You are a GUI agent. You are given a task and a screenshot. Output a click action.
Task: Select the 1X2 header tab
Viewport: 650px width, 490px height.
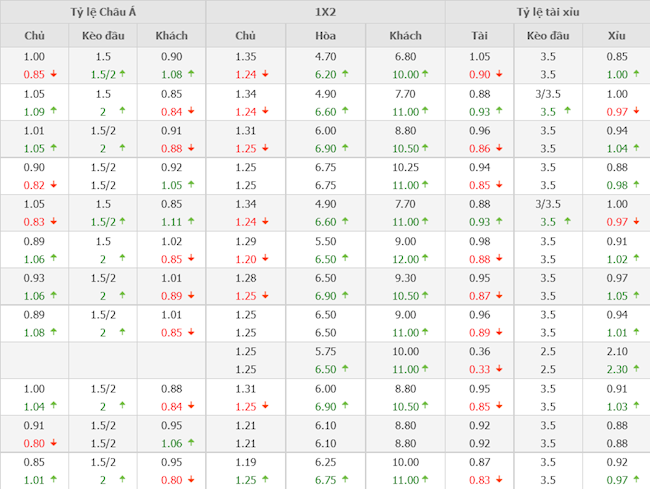[x=325, y=12]
